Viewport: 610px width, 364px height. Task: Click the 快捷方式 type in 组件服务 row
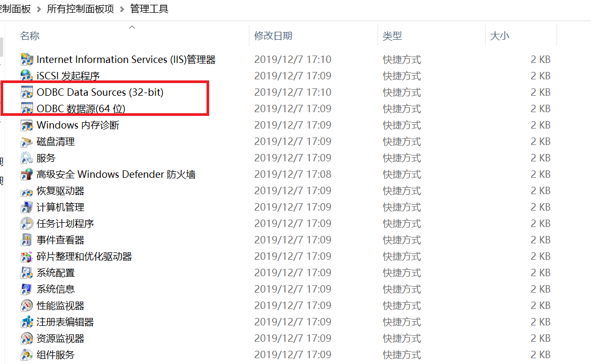click(402, 355)
